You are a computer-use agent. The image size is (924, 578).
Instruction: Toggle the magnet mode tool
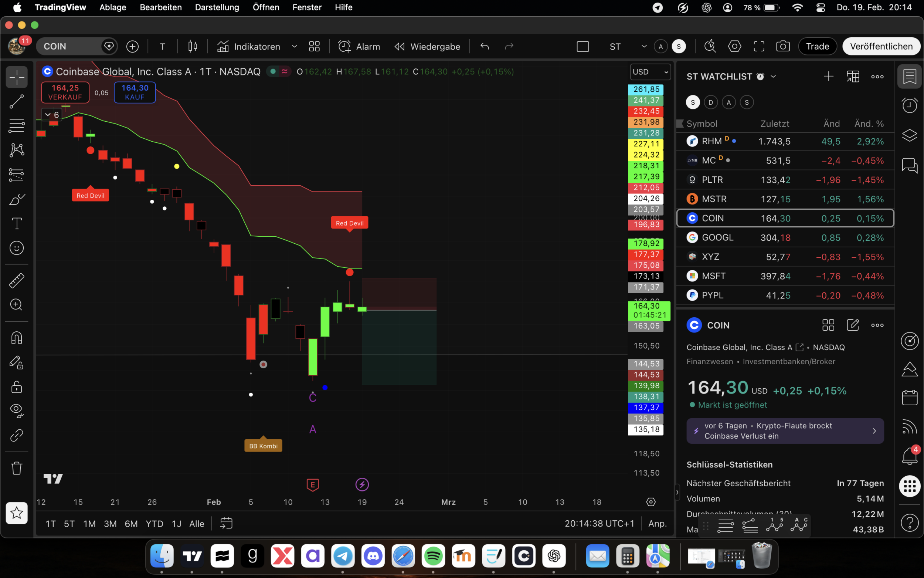pos(16,338)
